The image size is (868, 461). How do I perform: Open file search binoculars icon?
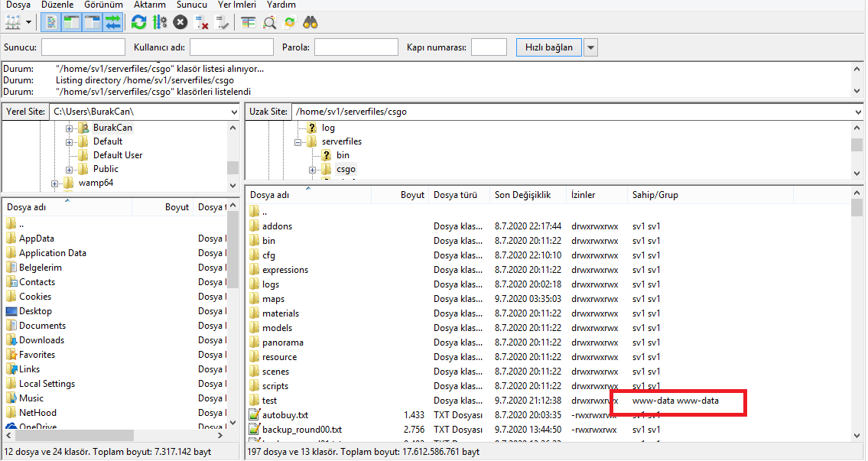pos(310,23)
